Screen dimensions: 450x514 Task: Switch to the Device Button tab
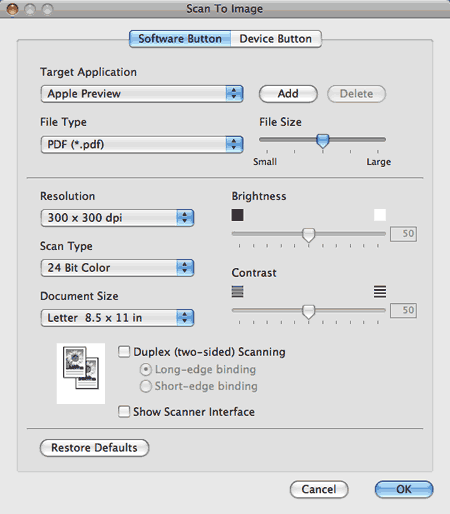pos(276,39)
